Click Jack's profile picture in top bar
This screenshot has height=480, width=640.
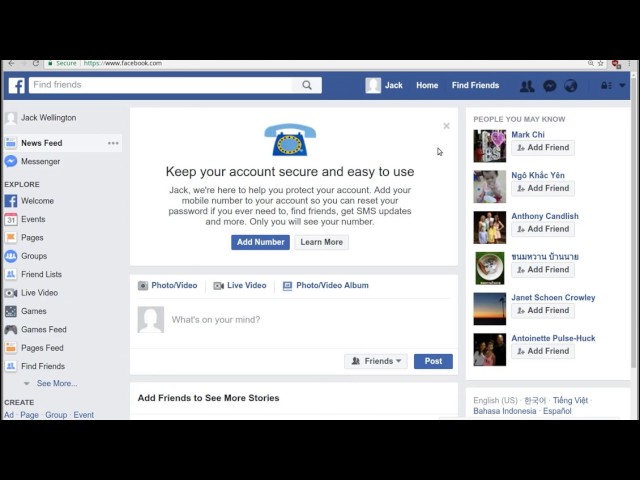373,85
